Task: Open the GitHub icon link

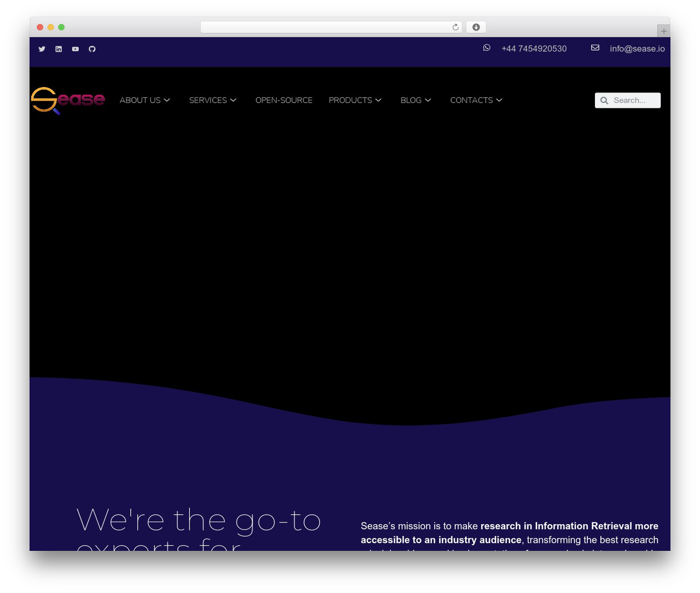Action: (x=92, y=49)
